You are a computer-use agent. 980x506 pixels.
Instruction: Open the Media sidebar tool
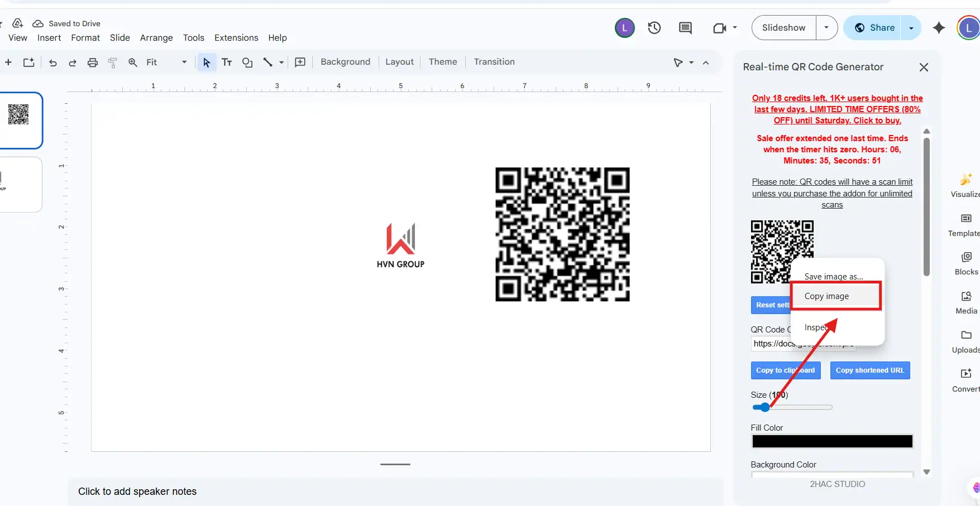tap(966, 302)
